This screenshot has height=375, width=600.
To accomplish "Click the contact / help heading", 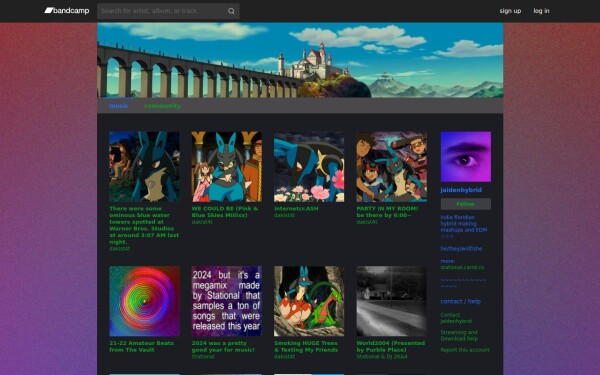I will 460,302.
